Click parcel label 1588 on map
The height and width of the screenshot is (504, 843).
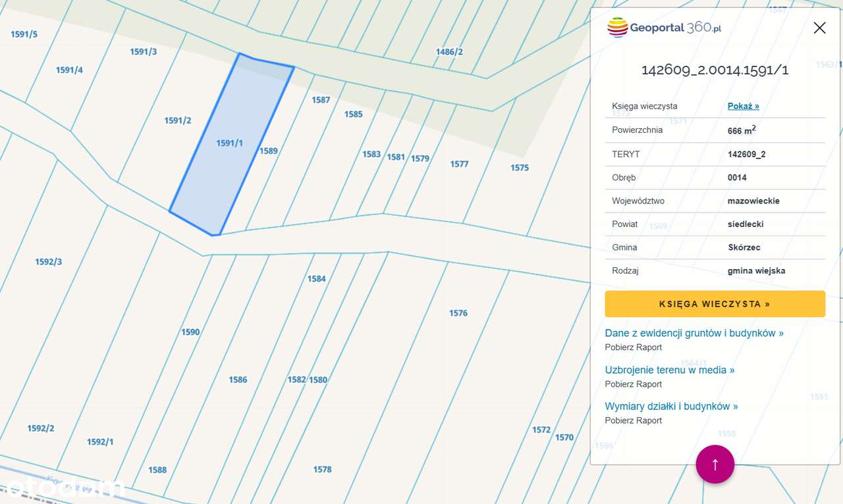pyautogui.click(x=157, y=470)
